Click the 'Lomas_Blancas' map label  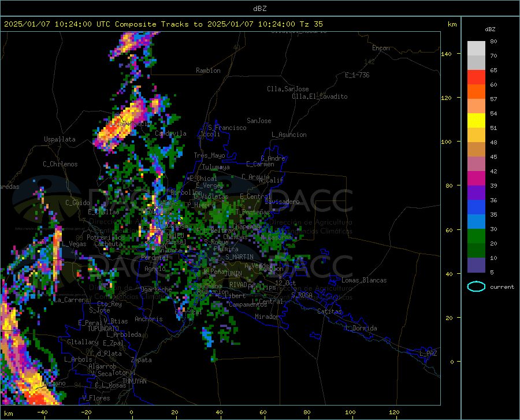(x=364, y=280)
